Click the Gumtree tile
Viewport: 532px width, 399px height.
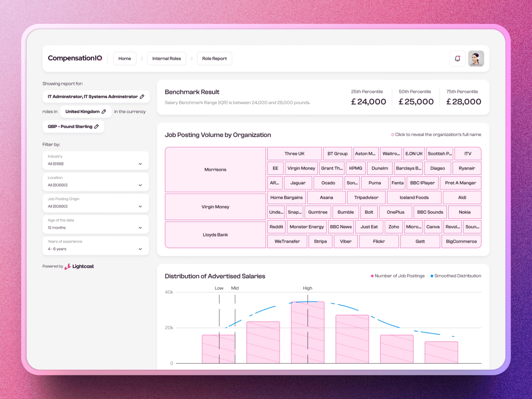(x=318, y=212)
